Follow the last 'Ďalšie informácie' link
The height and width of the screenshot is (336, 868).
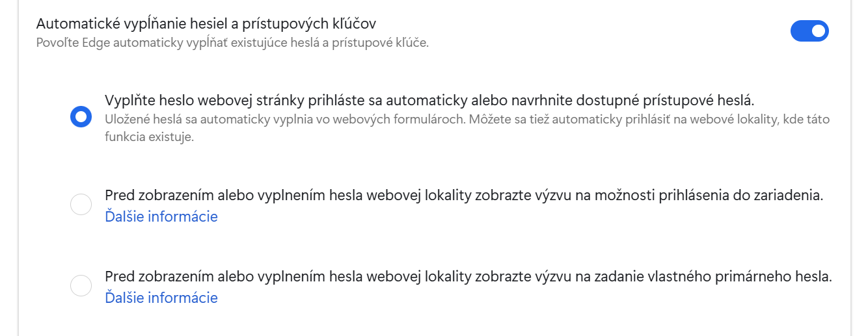coord(161,298)
